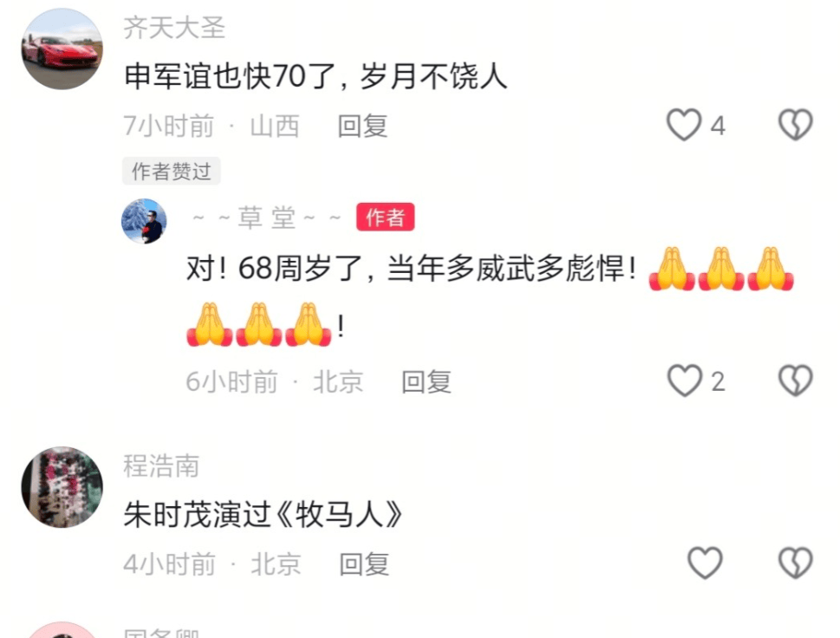Reply to 齐天大圣 via 回复
Image resolution: width=840 pixels, height=638 pixels.
(362, 127)
